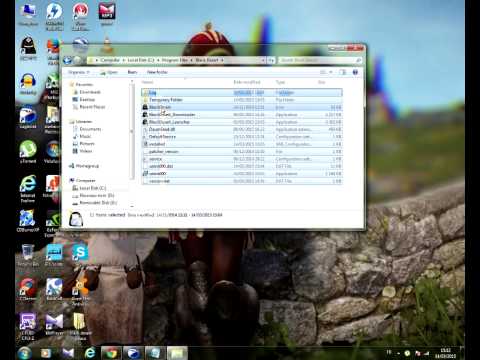Screen dimensions: 480x360
Task: Expand the arrow after Black Desert breadcrumb
Action: pos(222,60)
